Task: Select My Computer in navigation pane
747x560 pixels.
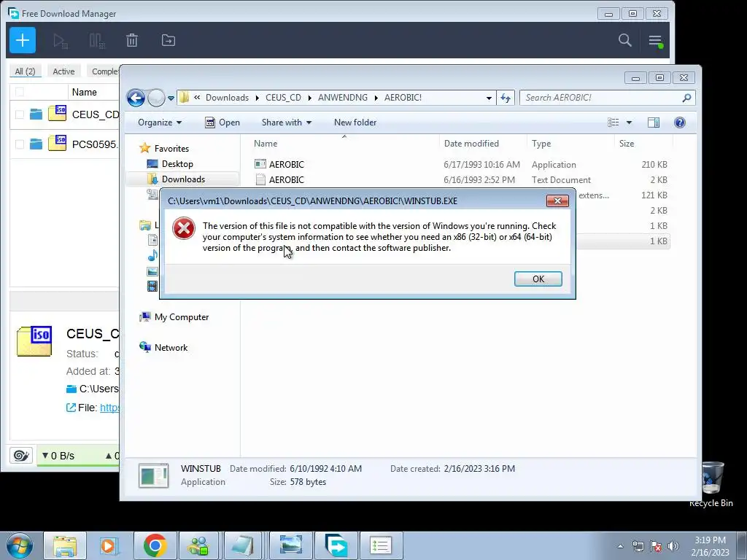Action: pos(182,317)
